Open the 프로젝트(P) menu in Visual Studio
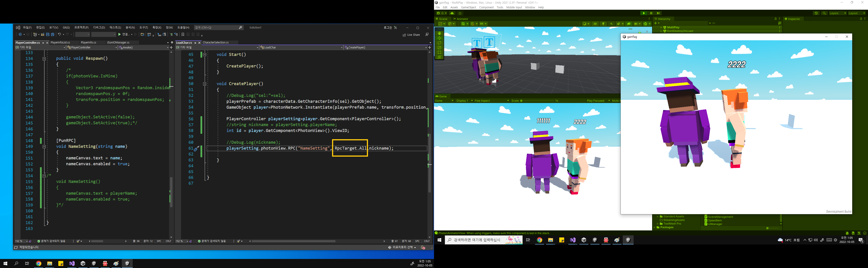 (82, 28)
